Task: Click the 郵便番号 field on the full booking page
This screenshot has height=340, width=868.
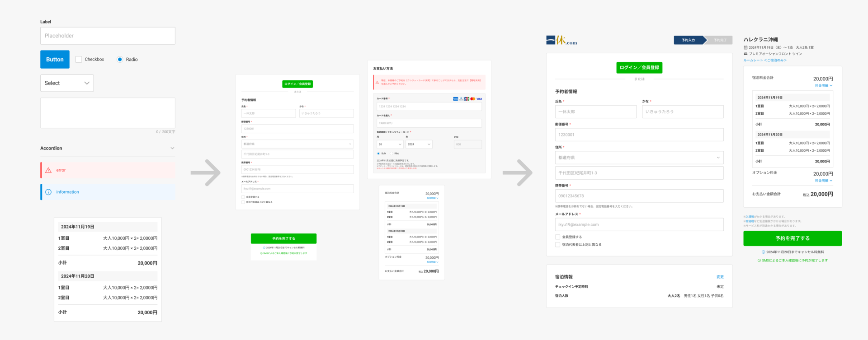Action: click(639, 135)
